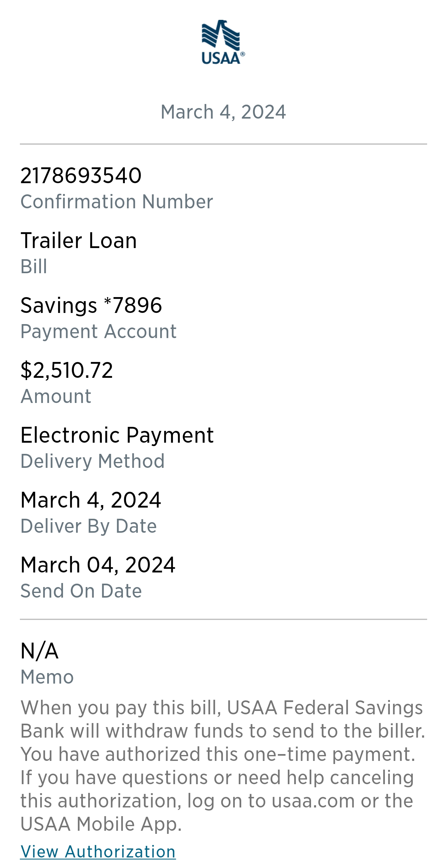The image size is (447, 868).
Task: Click the Amount field label
Action: coord(56,396)
